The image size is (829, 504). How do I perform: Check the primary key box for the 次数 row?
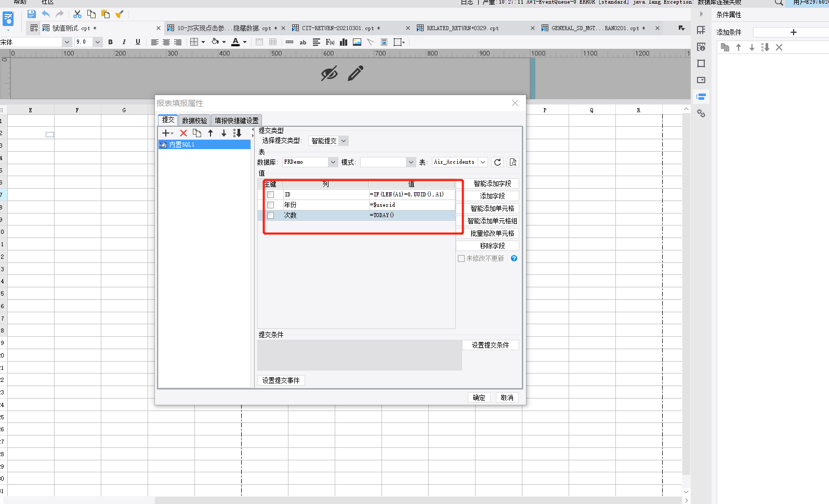pos(270,215)
